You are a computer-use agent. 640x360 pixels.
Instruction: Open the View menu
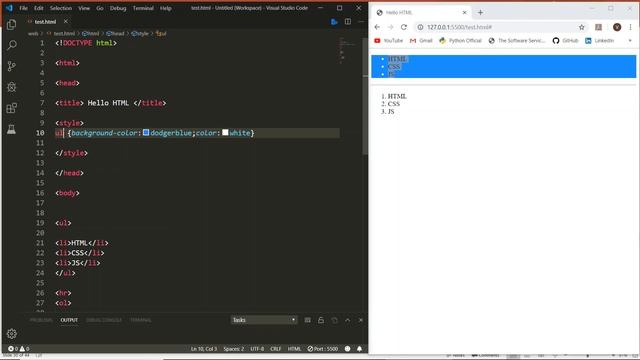(x=84, y=8)
